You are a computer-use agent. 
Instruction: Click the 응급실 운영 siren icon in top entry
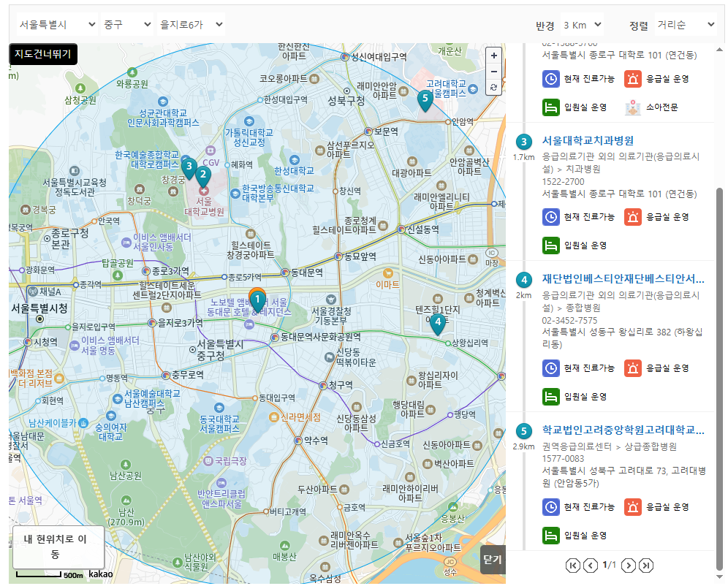tap(632, 79)
